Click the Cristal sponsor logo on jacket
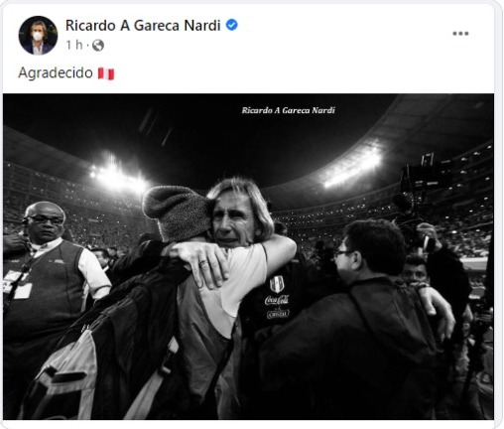This screenshot has width=504, height=429. coord(278,314)
